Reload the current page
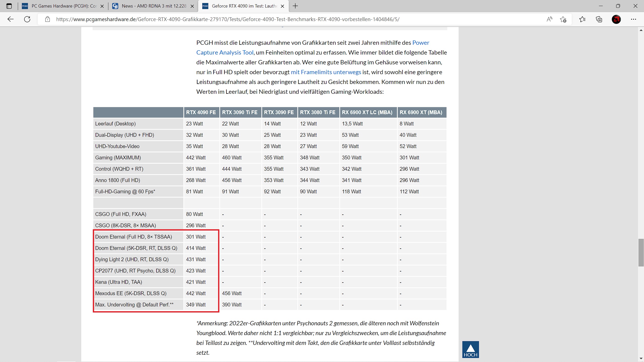This screenshot has height=362, width=644. point(27,19)
